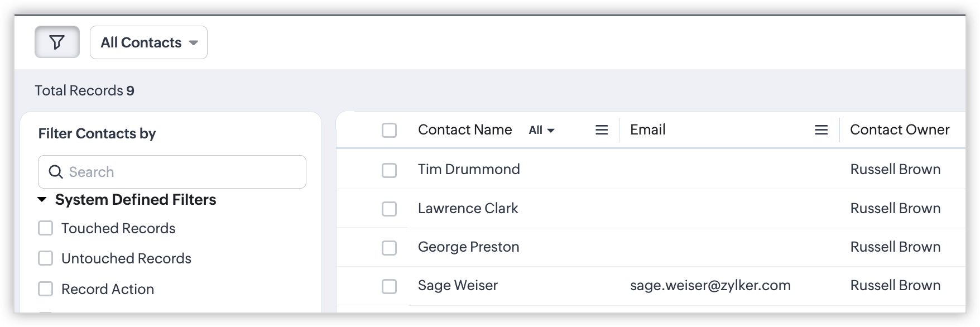The image size is (980, 327).
Task: Open the Sage Weiser contact record
Action: [x=458, y=285]
